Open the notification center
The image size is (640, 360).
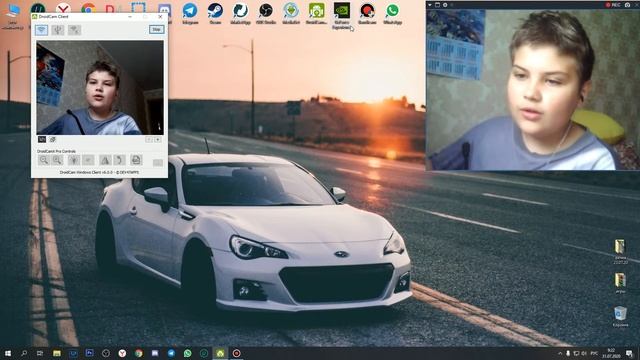click(x=629, y=353)
